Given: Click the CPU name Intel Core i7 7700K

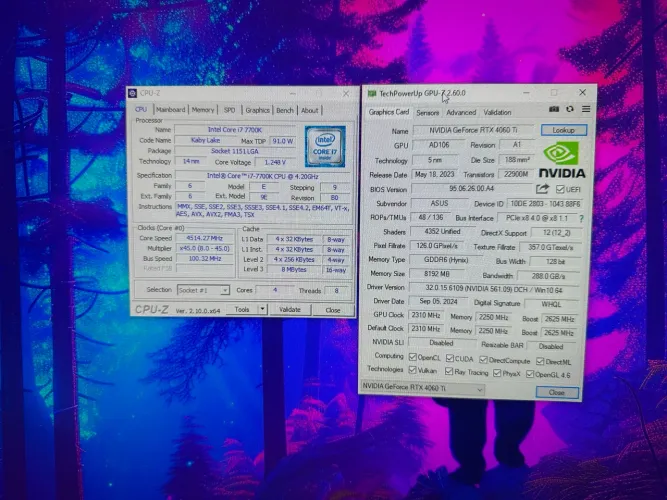Looking at the screenshot, I should coord(235,130).
